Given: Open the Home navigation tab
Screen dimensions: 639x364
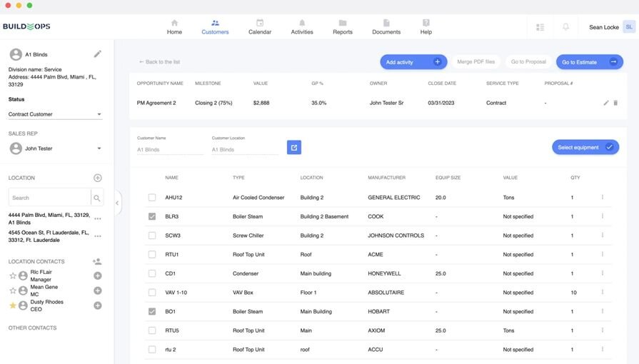Looking at the screenshot, I should click(174, 27).
